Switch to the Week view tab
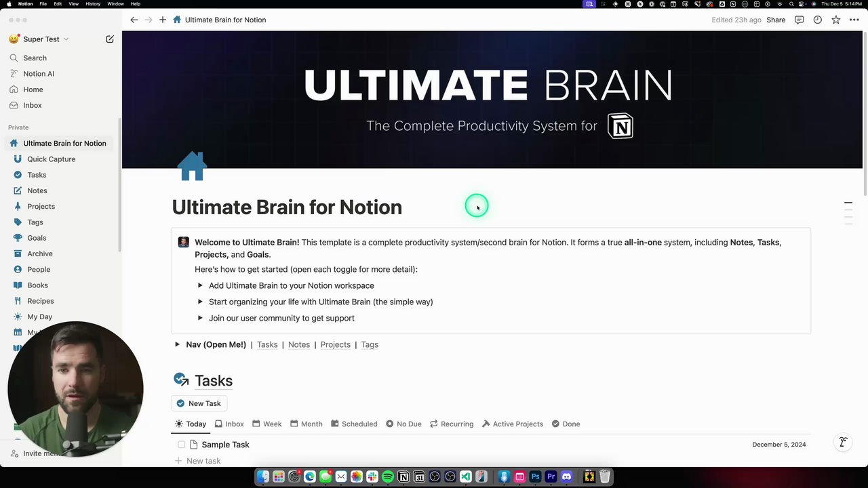Screen dimensions: 868x488 (x=267, y=424)
